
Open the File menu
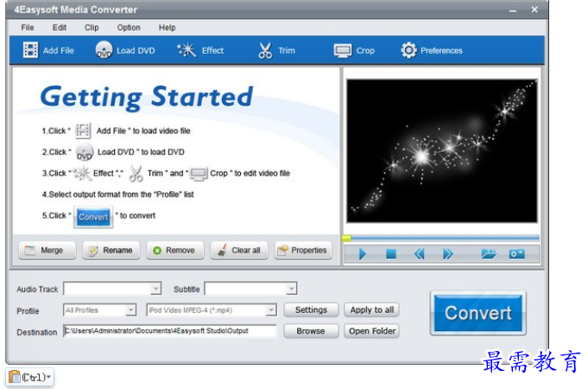tap(28, 28)
